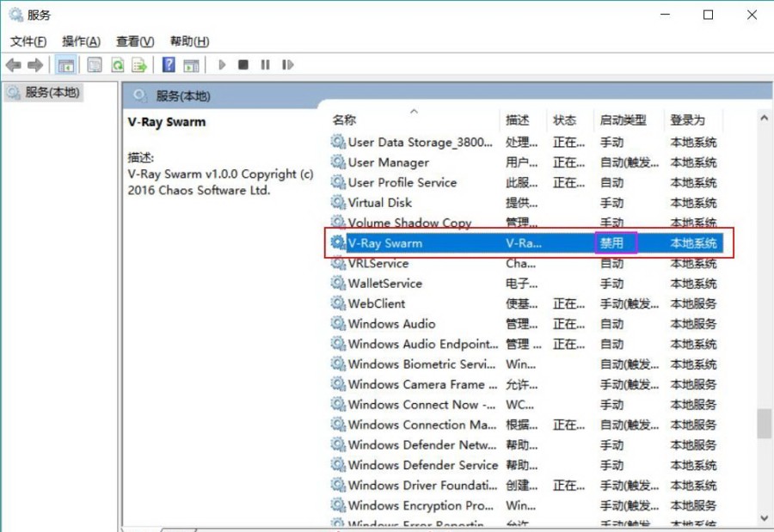This screenshot has height=532, width=774.
Task: Click the gear icon beside V-Ray Swarm
Action: [338, 242]
